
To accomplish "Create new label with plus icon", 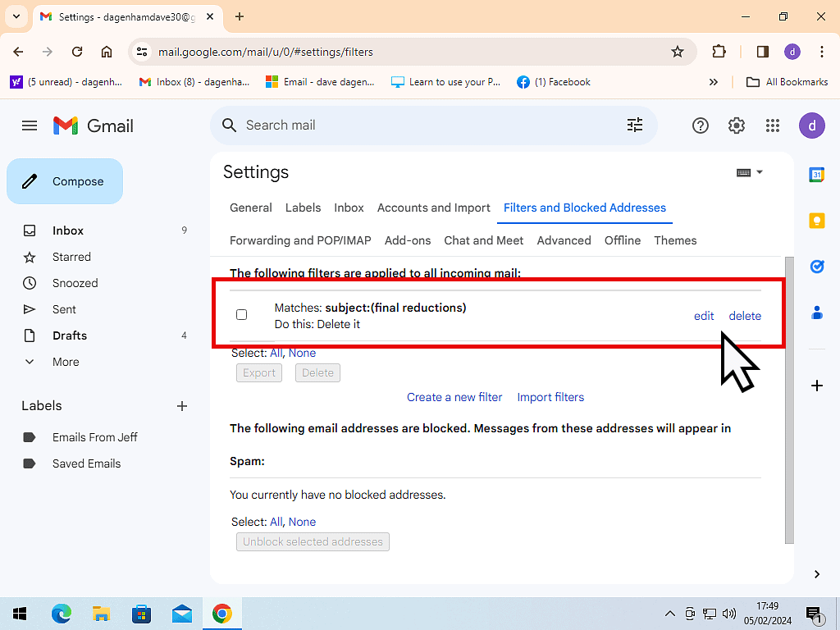I will 182,406.
